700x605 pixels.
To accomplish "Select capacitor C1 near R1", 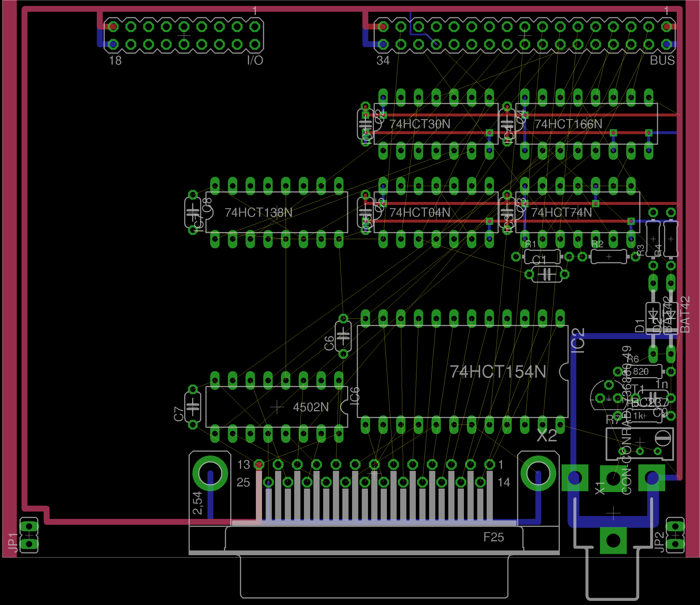I will [x=546, y=274].
